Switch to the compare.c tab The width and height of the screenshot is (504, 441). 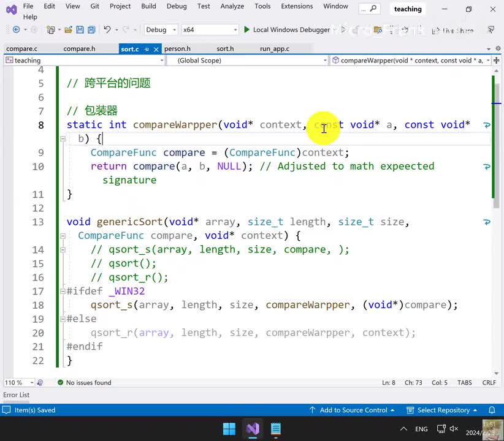pos(22,49)
